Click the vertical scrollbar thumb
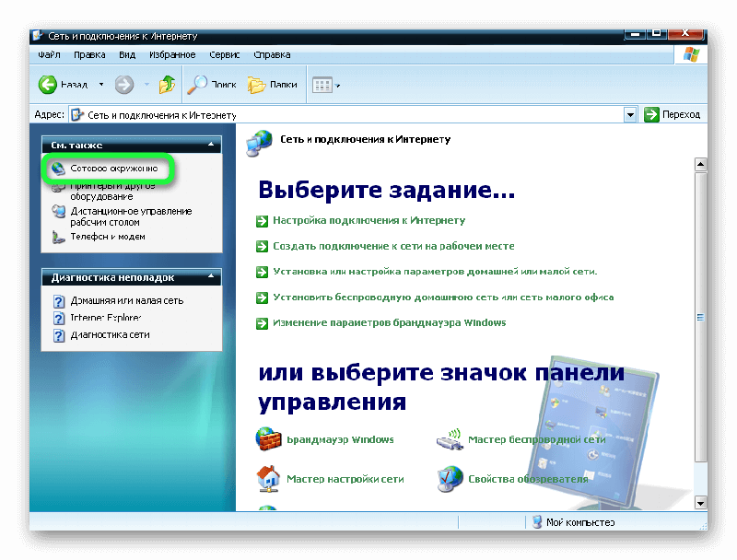 point(700,317)
